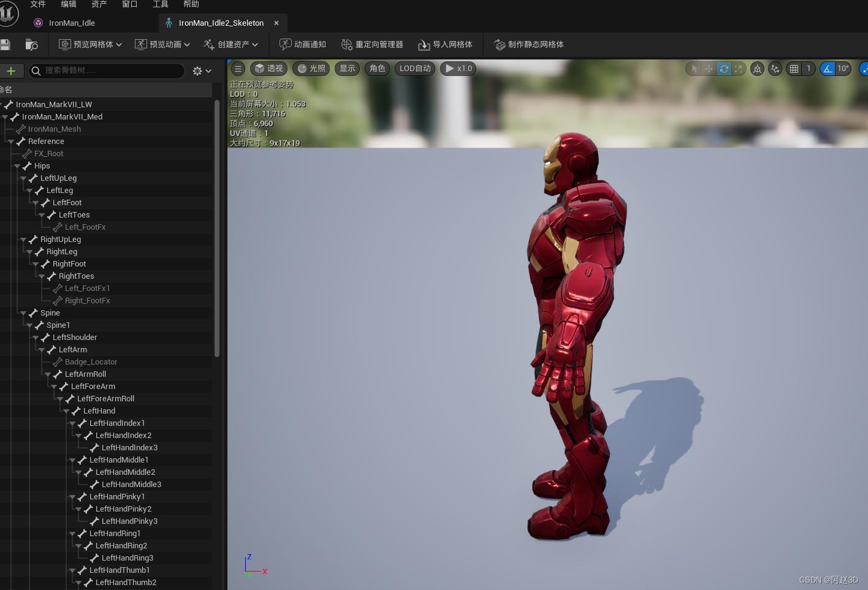Collapse the LeftShoulder bone node

(x=36, y=338)
